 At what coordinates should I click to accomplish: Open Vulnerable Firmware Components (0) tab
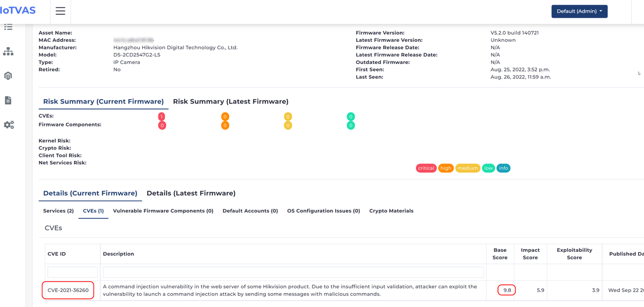pyautogui.click(x=163, y=211)
